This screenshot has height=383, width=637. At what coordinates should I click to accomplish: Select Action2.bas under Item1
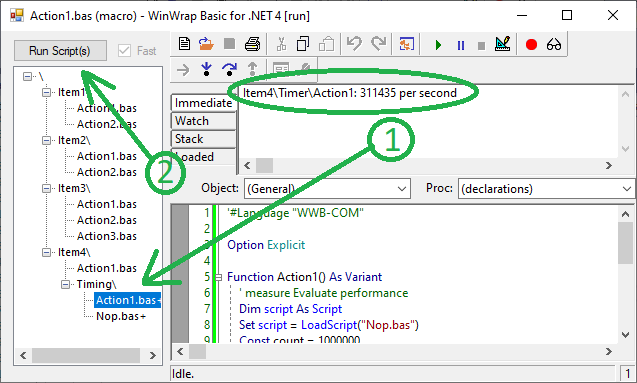pyautogui.click(x=107, y=124)
